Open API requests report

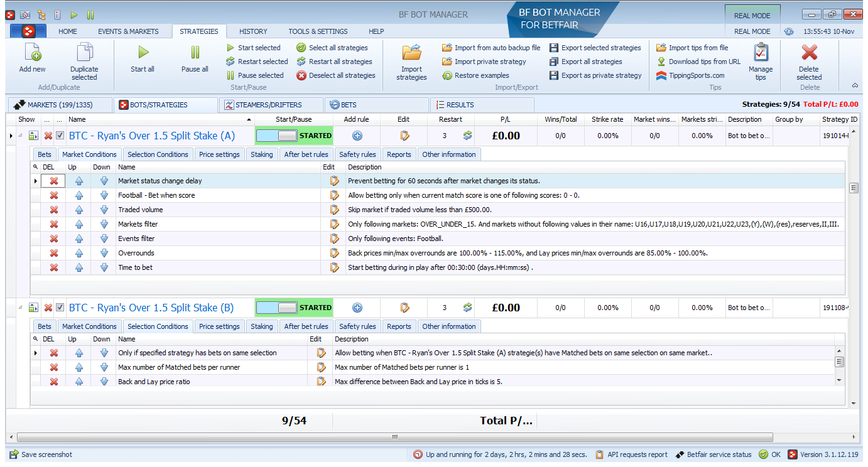[631, 454]
